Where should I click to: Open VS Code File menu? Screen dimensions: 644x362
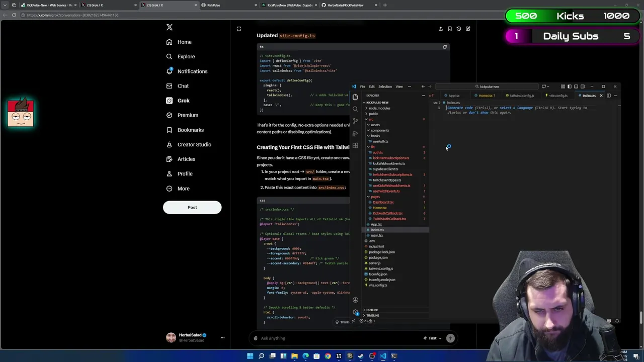click(x=362, y=86)
